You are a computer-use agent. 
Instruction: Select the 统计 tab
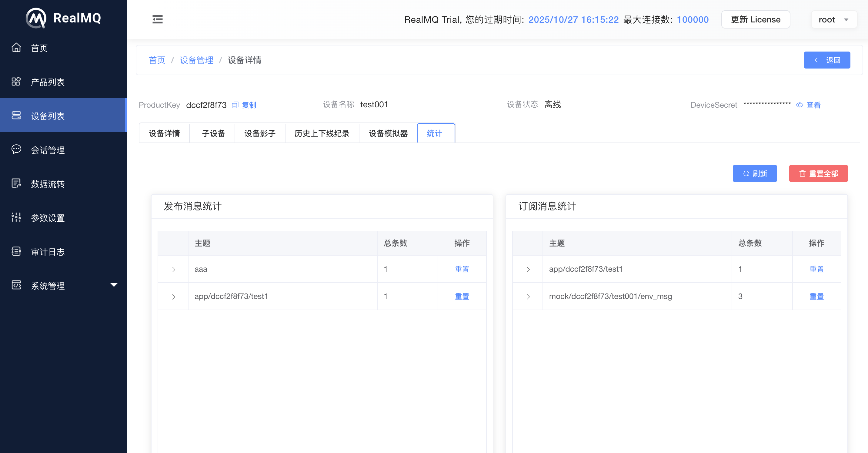tap(436, 133)
